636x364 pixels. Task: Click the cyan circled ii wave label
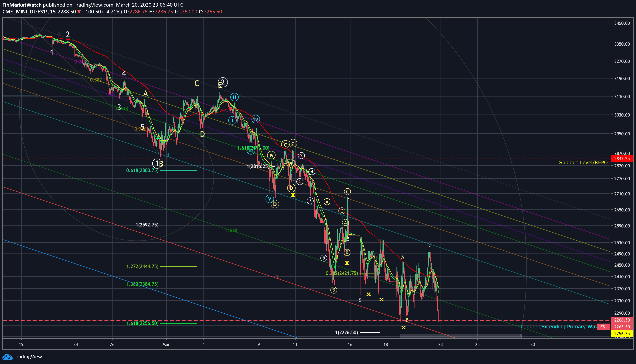(x=234, y=97)
